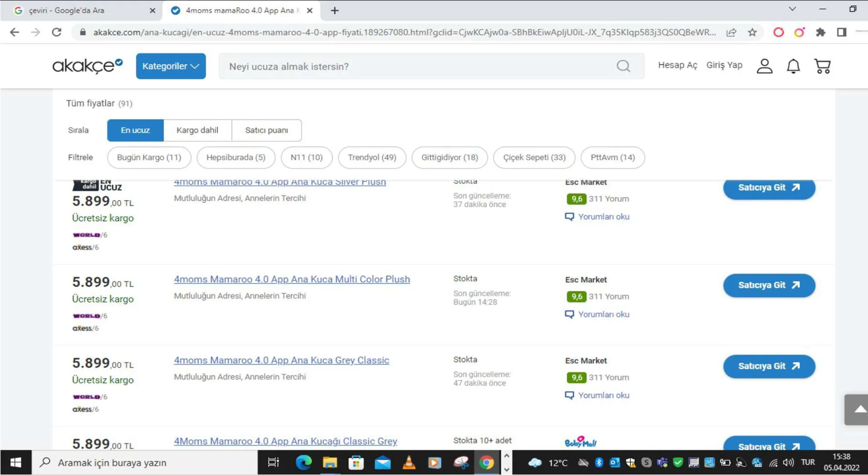868x475 pixels.
Task: Read reviews for Multi Color Plush seller
Action: [597, 314]
